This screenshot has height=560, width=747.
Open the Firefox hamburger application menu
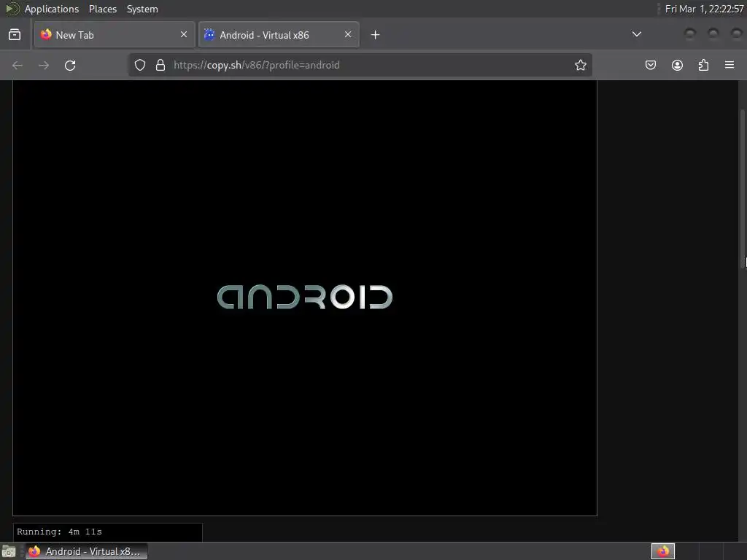click(729, 65)
